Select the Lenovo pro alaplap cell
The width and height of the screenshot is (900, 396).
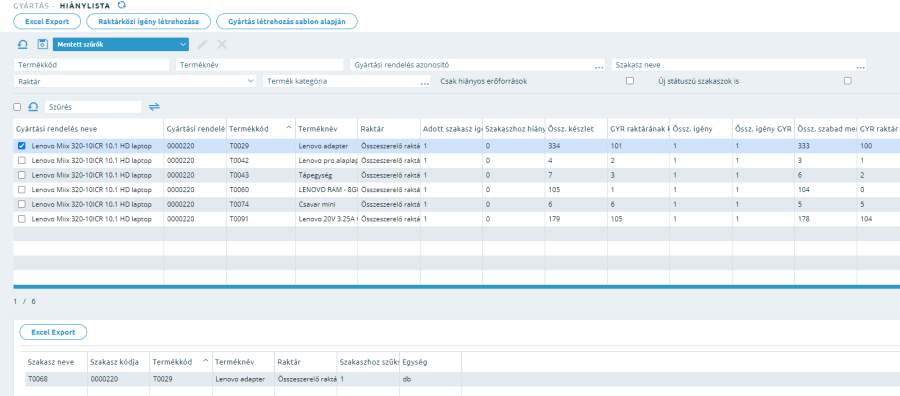[327, 161]
